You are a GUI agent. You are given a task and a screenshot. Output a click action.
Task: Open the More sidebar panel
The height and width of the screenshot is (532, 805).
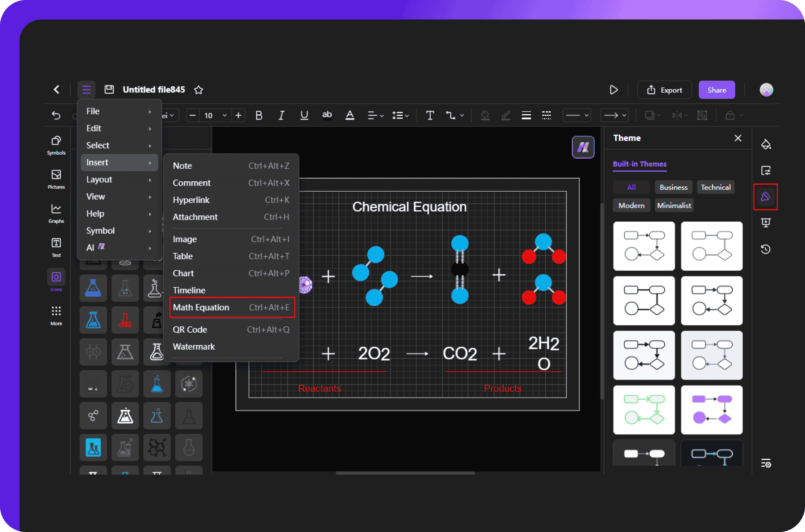click(56, 315)
